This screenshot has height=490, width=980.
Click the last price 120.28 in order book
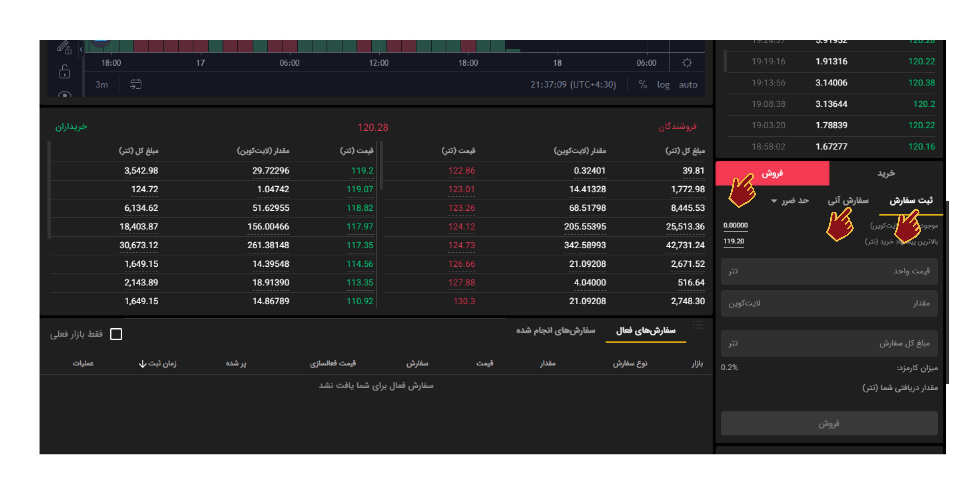[x=373, y=127]
